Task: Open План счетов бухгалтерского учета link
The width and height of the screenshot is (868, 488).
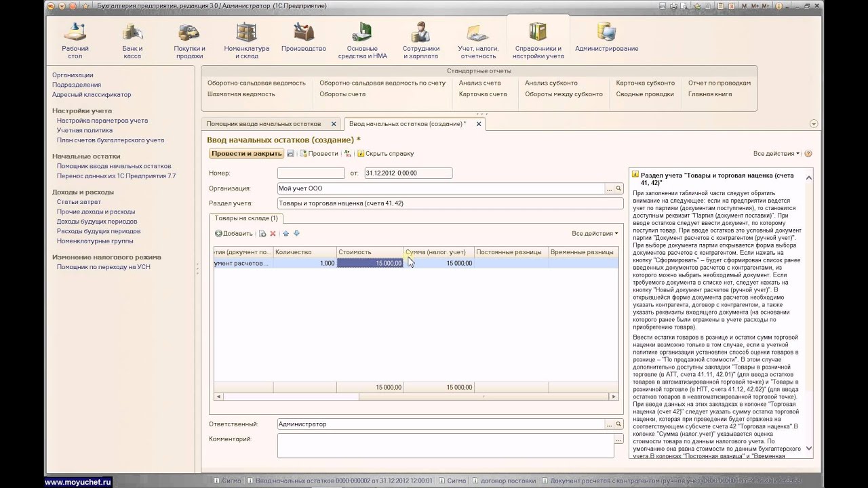Action: click(x=111, y=140)
